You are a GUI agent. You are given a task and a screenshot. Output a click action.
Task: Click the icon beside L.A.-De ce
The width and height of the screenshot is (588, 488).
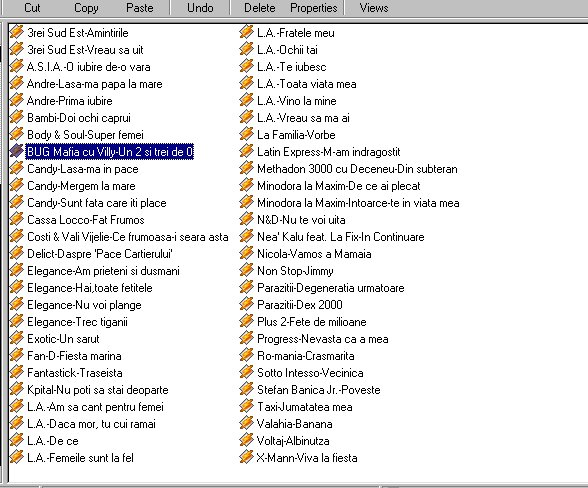16,440
